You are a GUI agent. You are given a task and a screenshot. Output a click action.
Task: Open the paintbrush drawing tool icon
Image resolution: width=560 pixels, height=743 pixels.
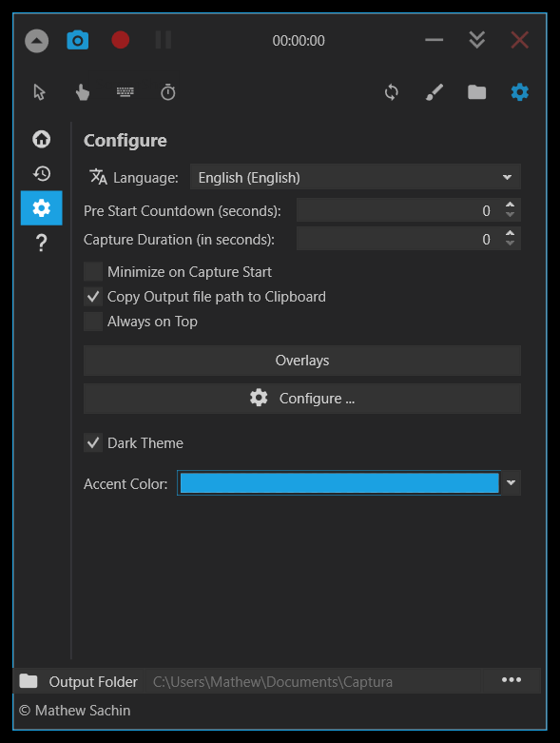tap(434, 92)
